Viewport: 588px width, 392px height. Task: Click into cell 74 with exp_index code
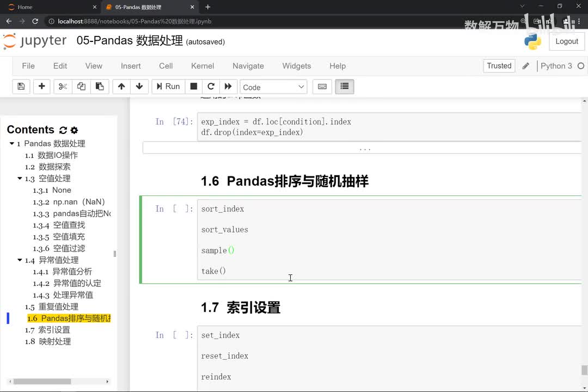tap(389, 127)
